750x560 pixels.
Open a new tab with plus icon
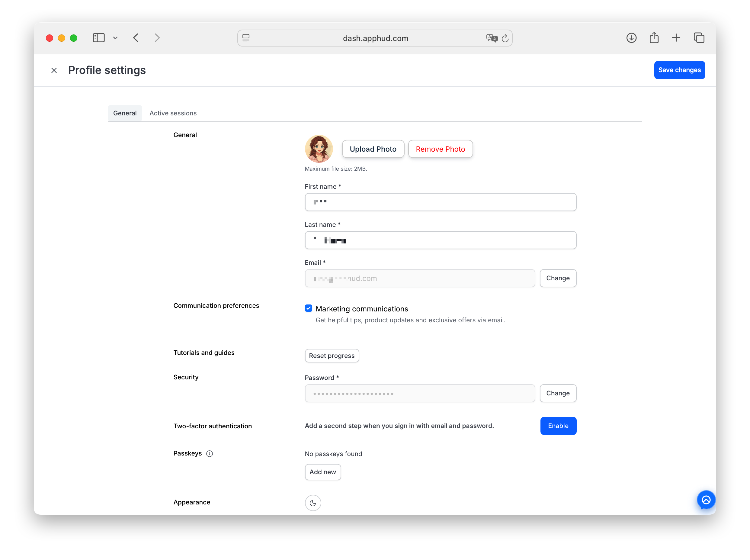tap(676, 38)
